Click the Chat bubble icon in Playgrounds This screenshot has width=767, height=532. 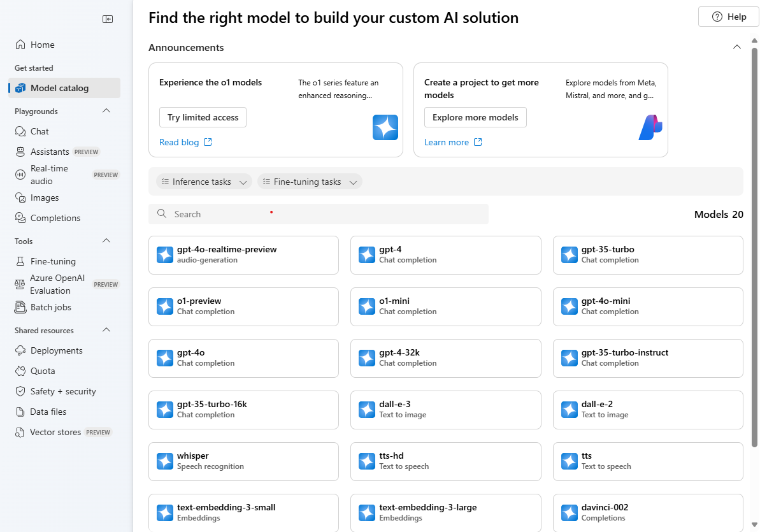tap(20, 131)
